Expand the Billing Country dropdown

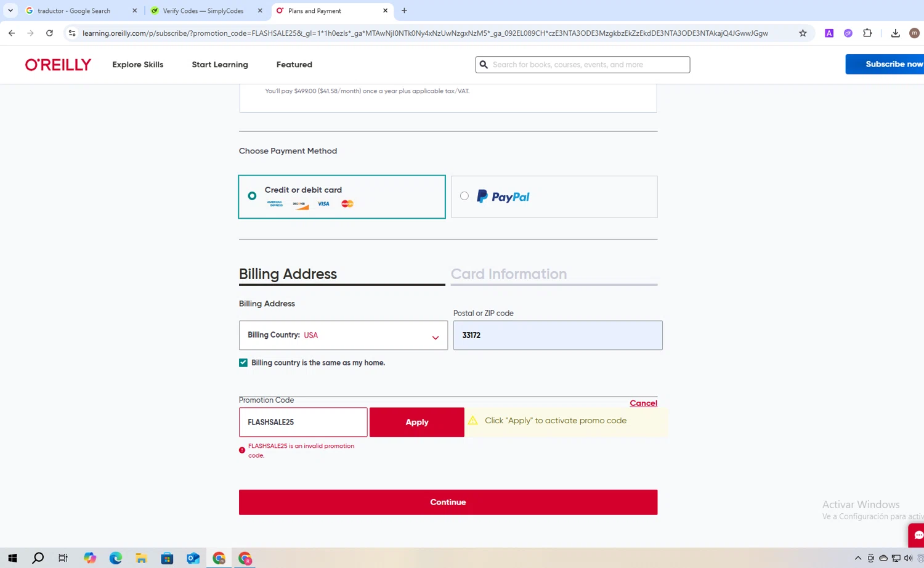click(343, 335)
